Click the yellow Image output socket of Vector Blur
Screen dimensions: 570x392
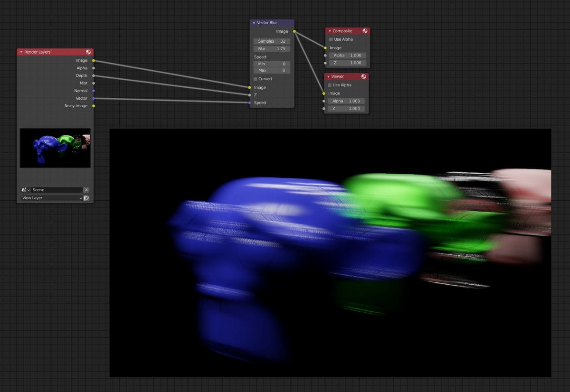[x=294, y=31]
